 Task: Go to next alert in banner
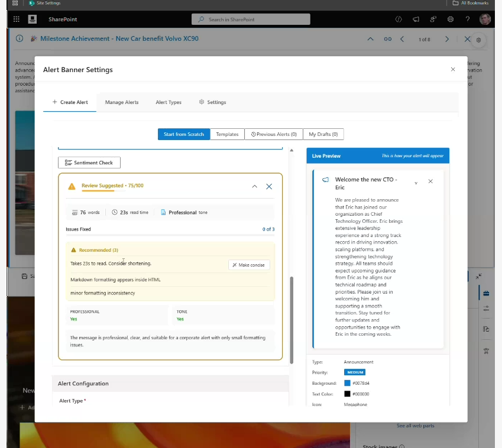[447, 39]
